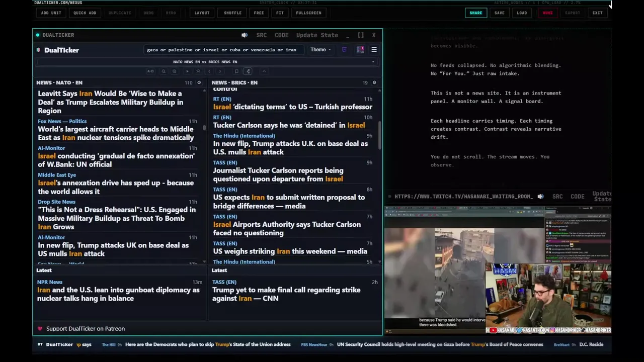Open NPR 'gunboat diplomacy' latest headline

click(x=118, y=294)
